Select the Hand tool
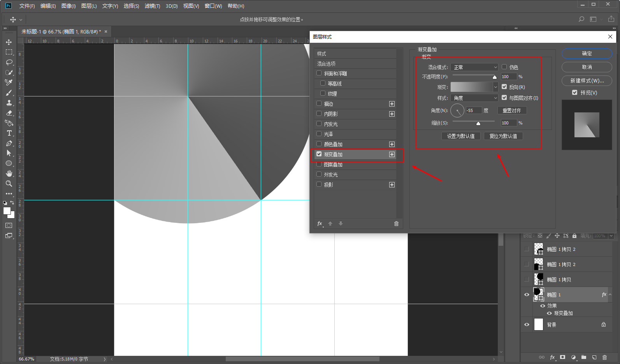 [x=9, y=173]
